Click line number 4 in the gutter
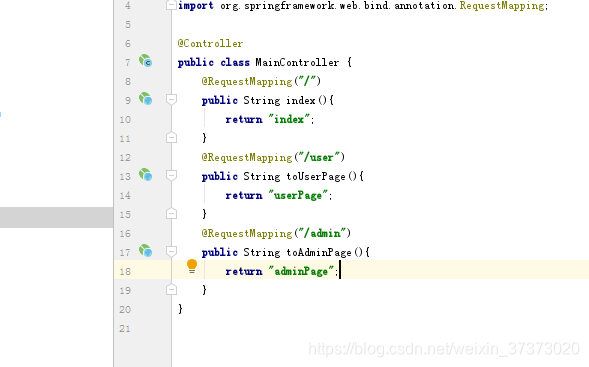589x367 pixels. click(128, 6)
